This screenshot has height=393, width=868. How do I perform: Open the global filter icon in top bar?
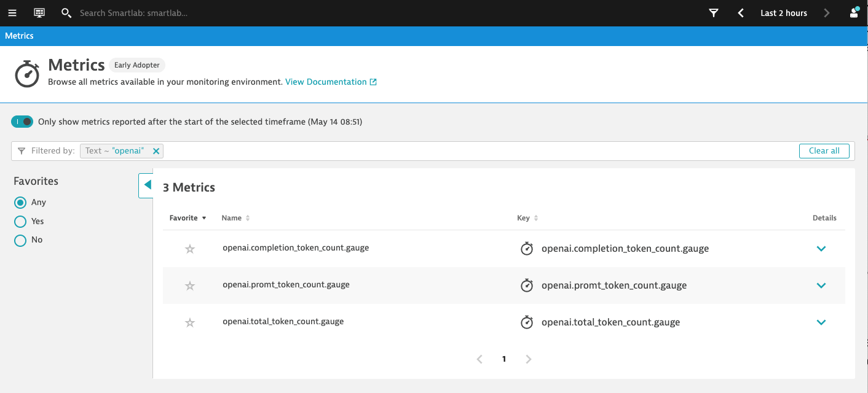[x=713, y=12]
